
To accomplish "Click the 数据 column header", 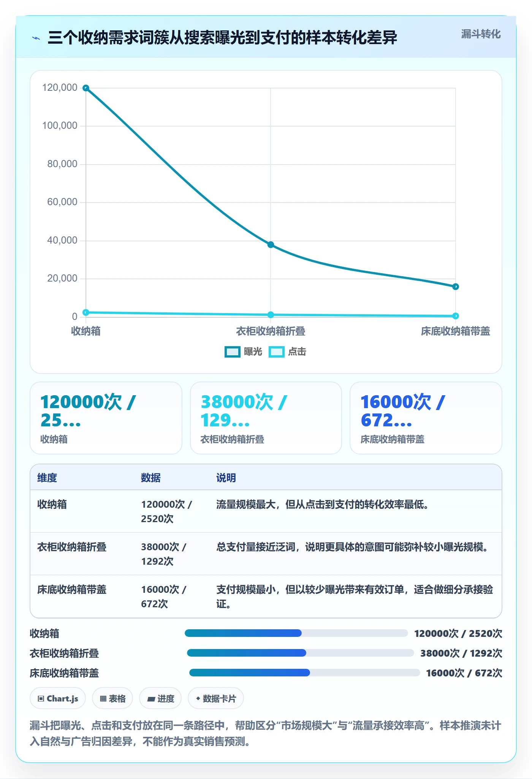I will click(151, 478).
